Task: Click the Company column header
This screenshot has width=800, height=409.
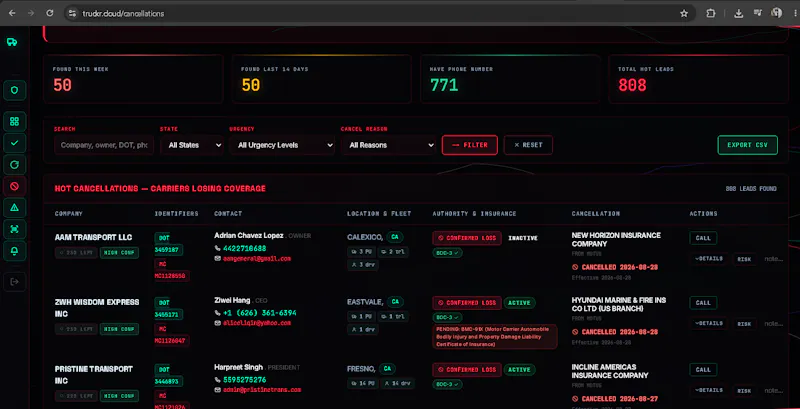Action: (68, 214)
